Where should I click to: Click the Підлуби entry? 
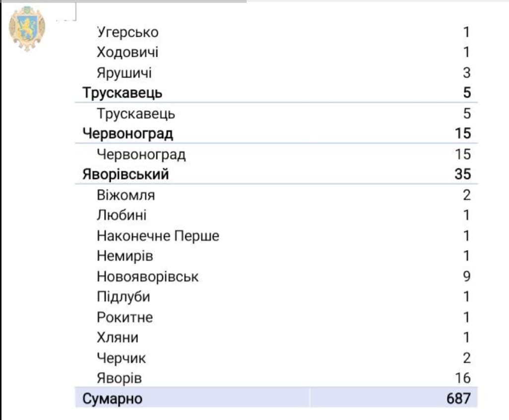point(123,297)
